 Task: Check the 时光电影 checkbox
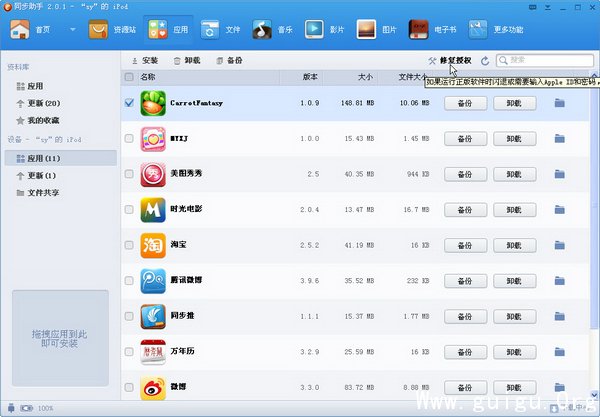(129, 209)
